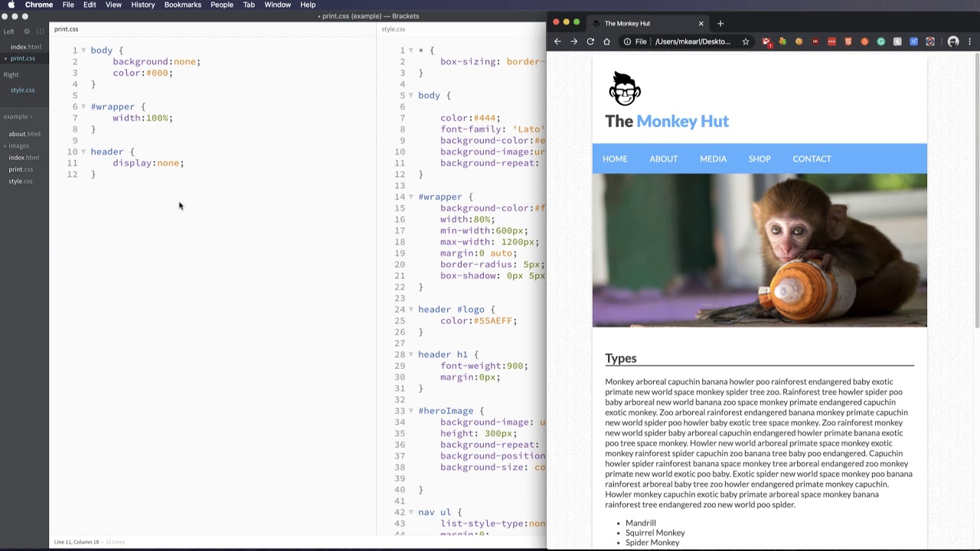The height and width of the screenshot is (551, 980).
Task: Fold header h1 rule at line 28
Action: (x=411, y=354)
